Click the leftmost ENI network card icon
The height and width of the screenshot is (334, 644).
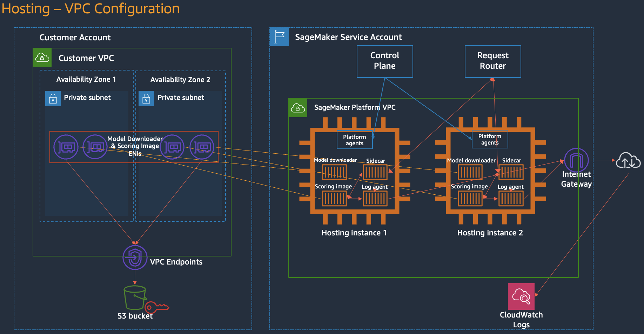[66, 147]
